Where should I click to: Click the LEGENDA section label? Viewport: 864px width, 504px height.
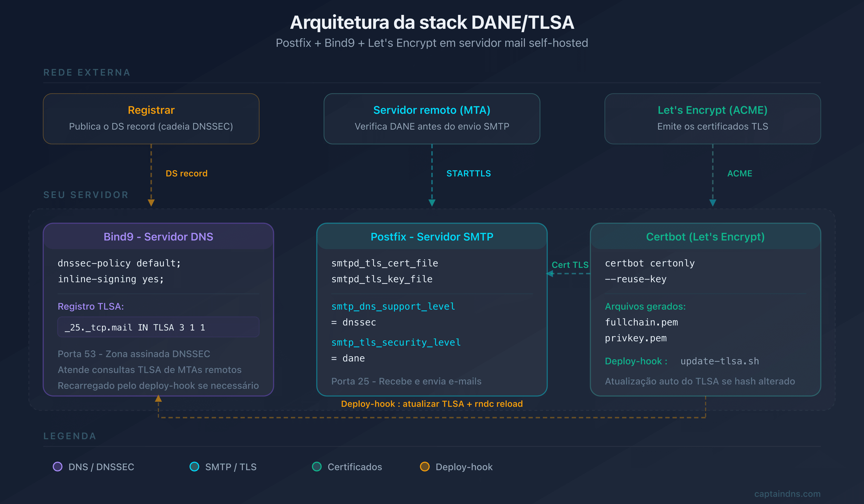pos(70,436)
